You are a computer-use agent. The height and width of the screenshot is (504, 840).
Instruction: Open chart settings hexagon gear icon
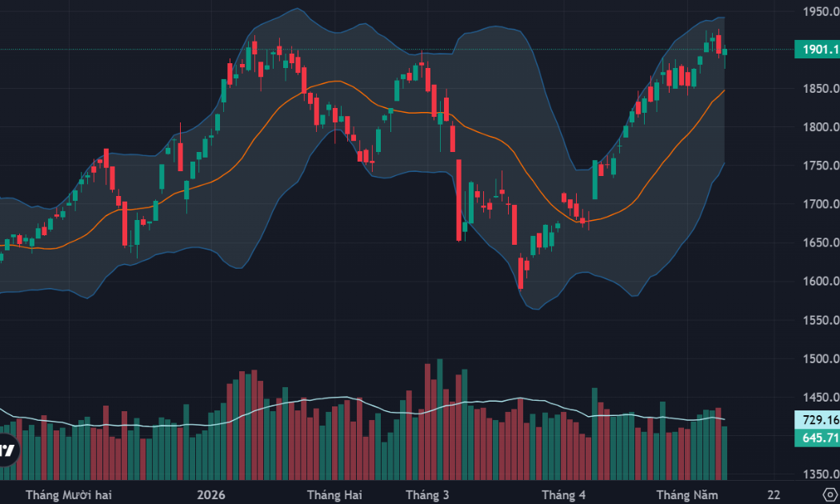pos(831,494)
